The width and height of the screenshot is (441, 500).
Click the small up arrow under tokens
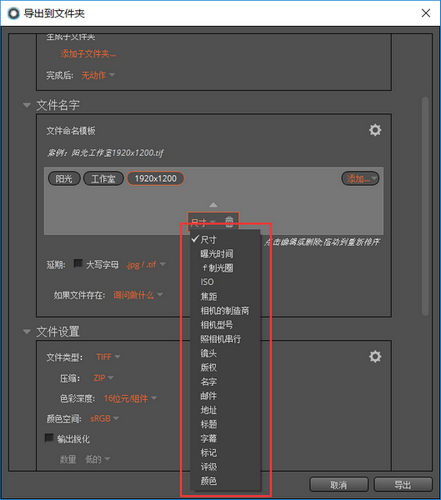(213, 205)
